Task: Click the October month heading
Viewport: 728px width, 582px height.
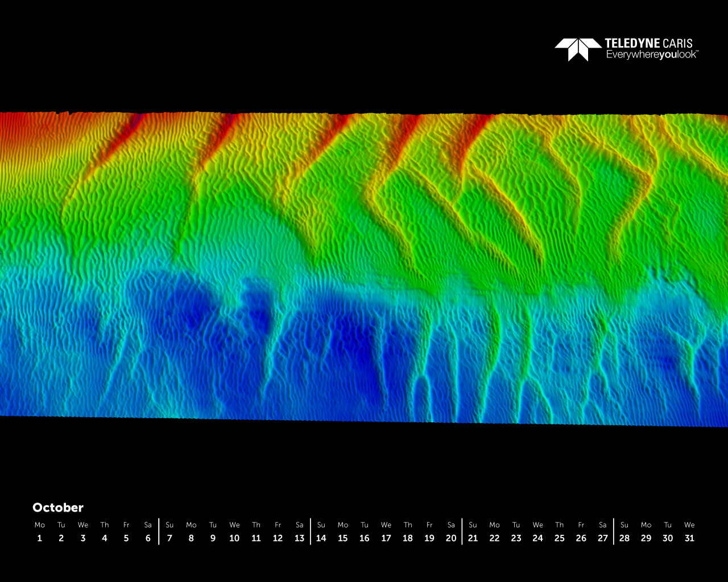Action: click(58, 508)
